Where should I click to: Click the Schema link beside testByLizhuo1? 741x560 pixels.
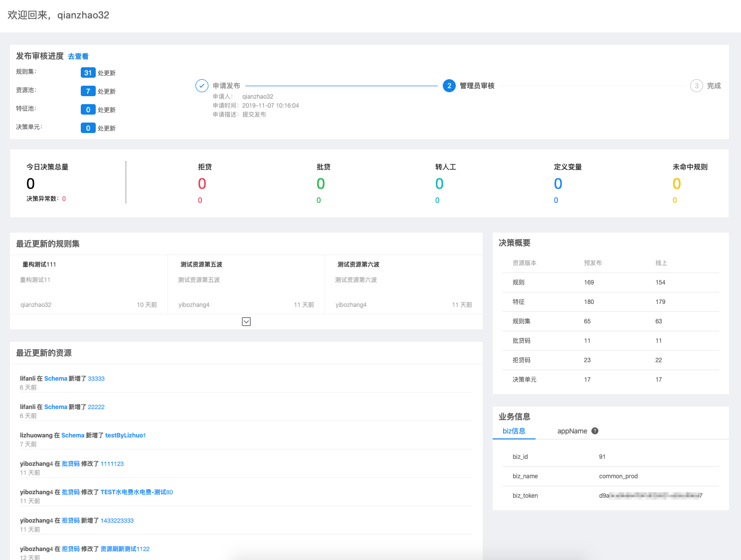[73, 435]
